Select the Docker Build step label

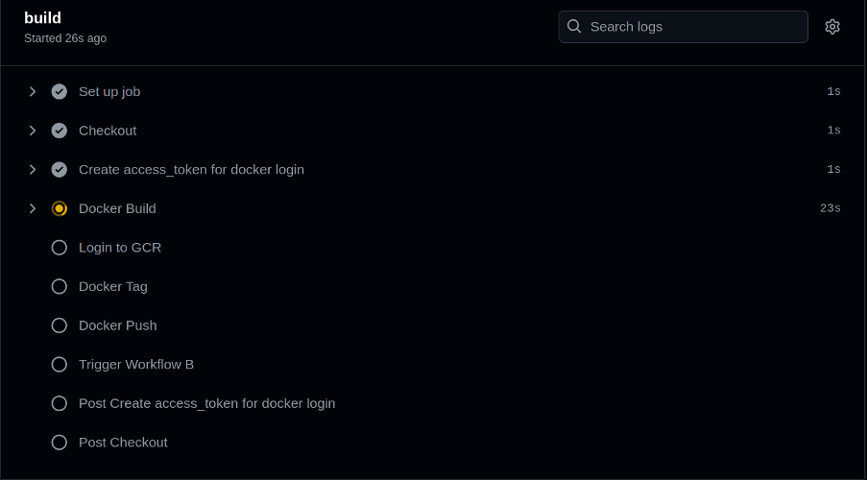click(117, 208)
